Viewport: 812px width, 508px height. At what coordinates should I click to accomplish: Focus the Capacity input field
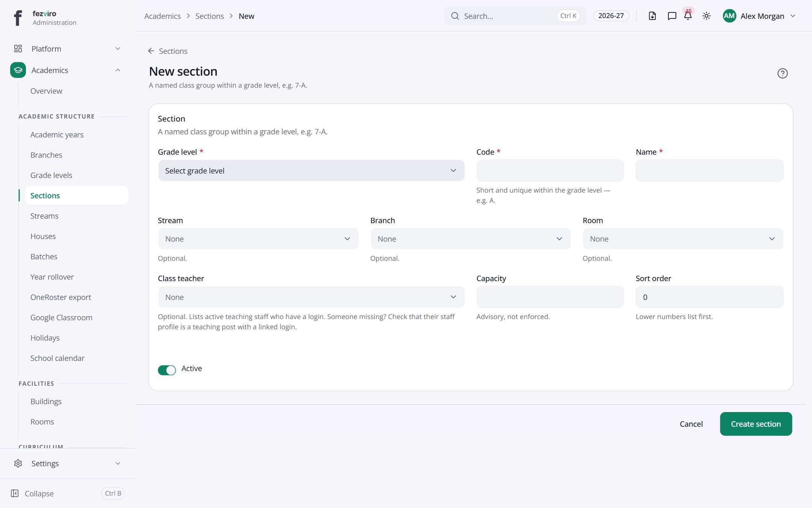click(550, 297)
